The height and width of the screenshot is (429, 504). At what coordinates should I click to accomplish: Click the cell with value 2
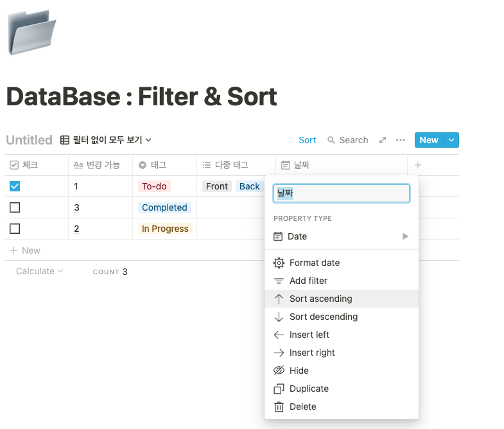click(100, 229)
